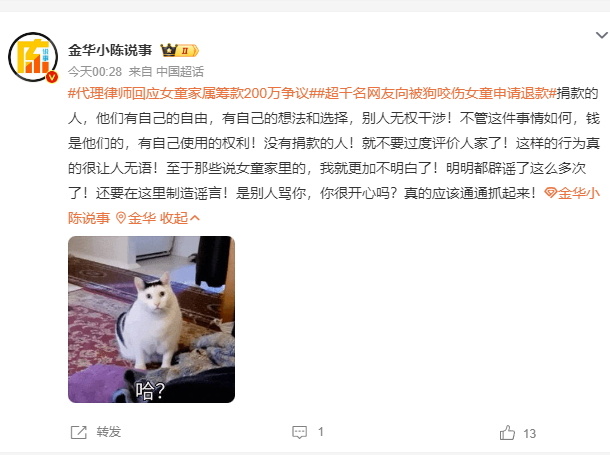Like the post with the thumbs-up icon
The image size is (610, 455).
(x=507, y=432)
